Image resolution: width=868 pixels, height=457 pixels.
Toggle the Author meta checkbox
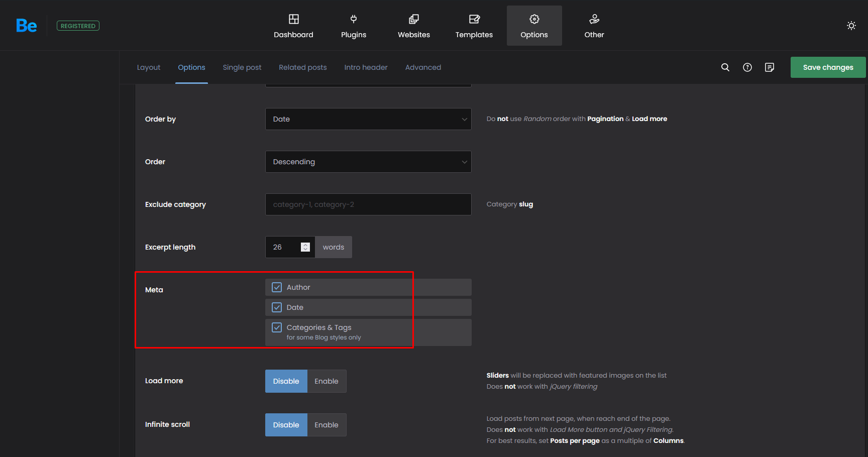(x=277, y=287)
